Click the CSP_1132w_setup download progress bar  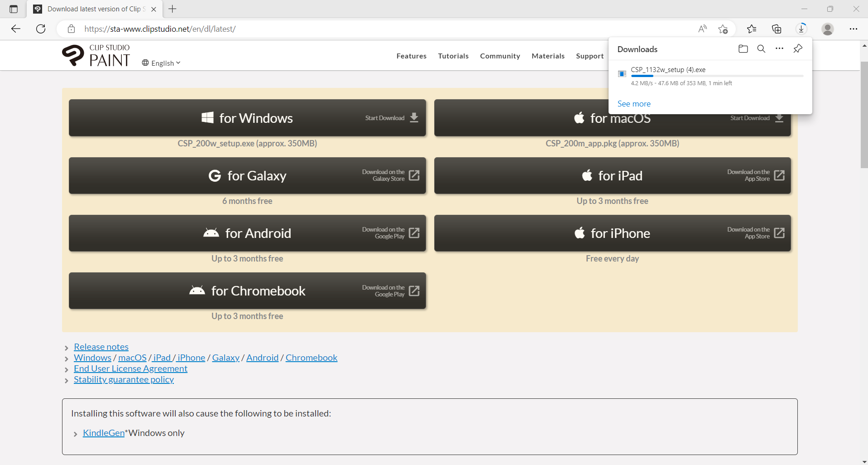pos(717,76)
